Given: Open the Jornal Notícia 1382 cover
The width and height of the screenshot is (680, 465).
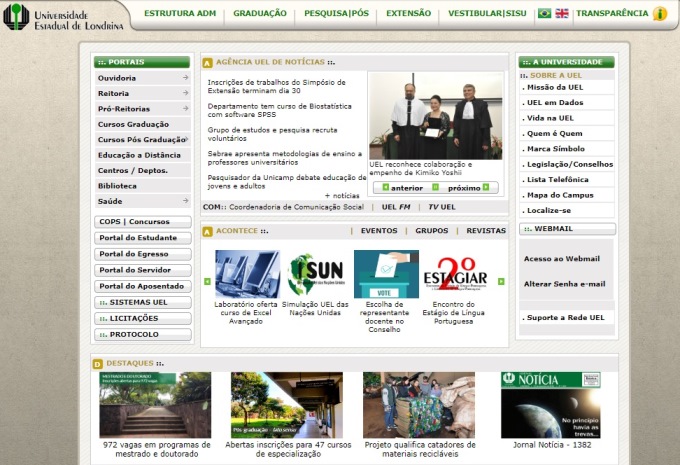Looking at the screenshot, I should (551, 405).
